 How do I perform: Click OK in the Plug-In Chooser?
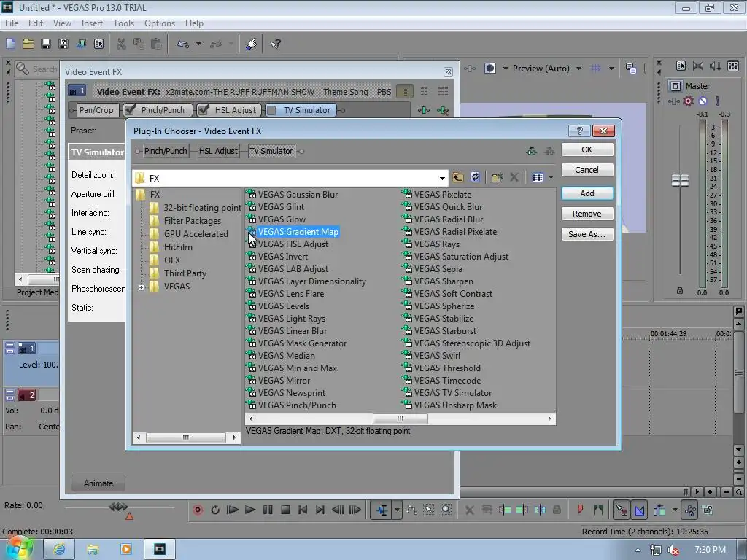click(587, 149)
